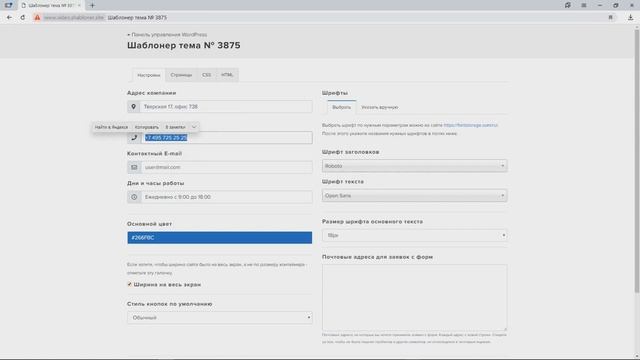Image resolution: width=640 pixels, height=360 pixels.
Task: Click the clock icon beside working hours
Action: pyautogui.click(x=134, y=197)
